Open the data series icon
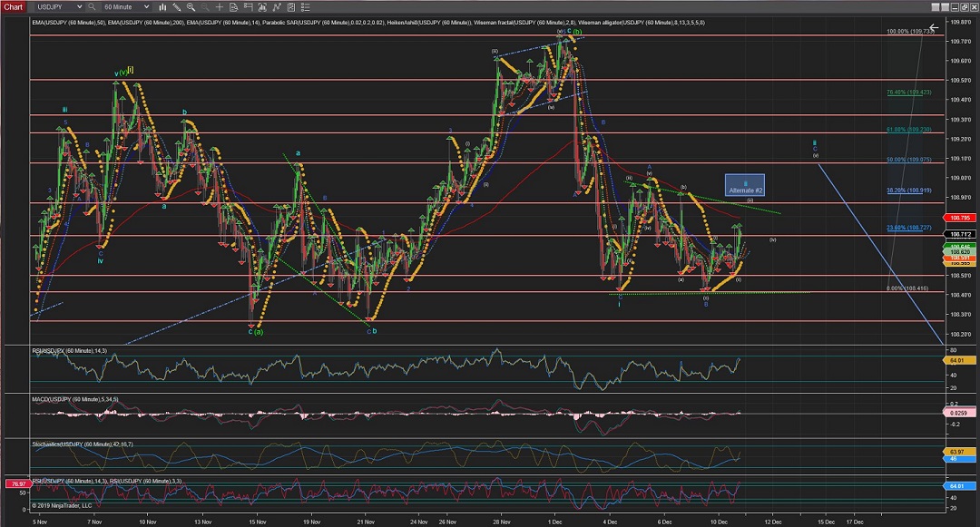Screen dimensions: 980x527 click(262, 7)
